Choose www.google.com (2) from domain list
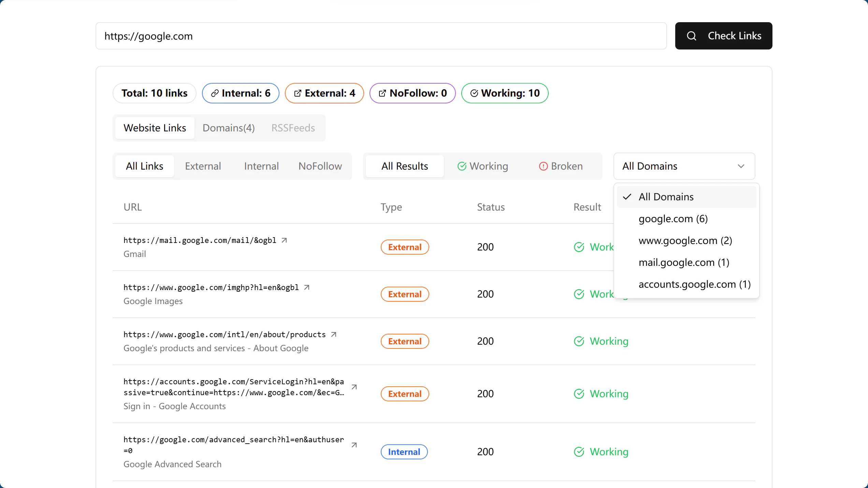Viewport: 868px width, 488px height. coord(686,241)
